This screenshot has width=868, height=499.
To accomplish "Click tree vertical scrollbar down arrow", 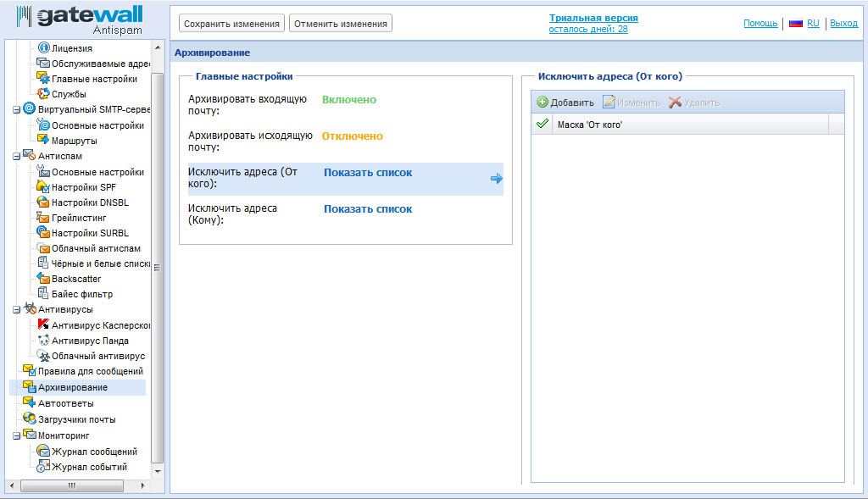I will coord(158,472).
